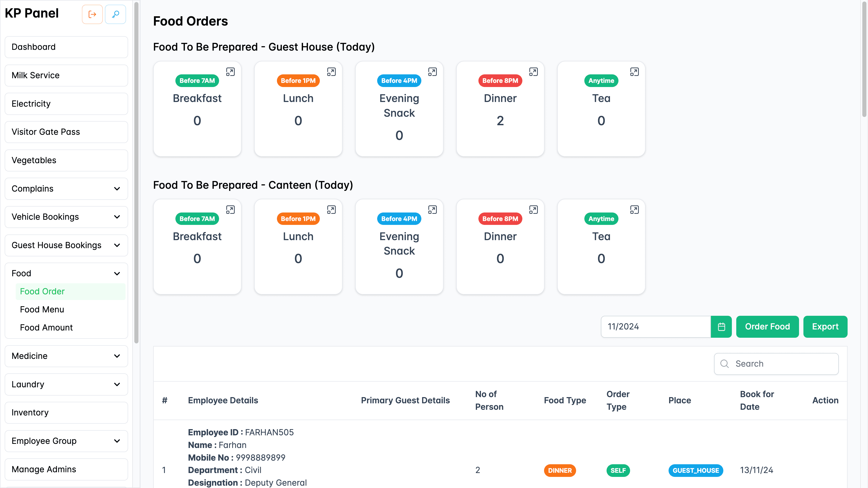Go to Food Amount page

point(46,327)
